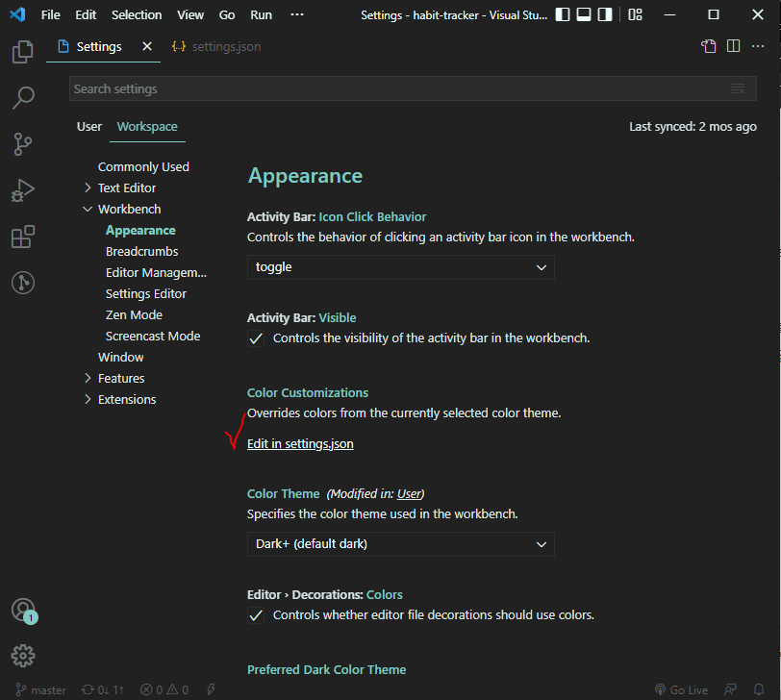Expand the Extensions settings section

[88, 399]
